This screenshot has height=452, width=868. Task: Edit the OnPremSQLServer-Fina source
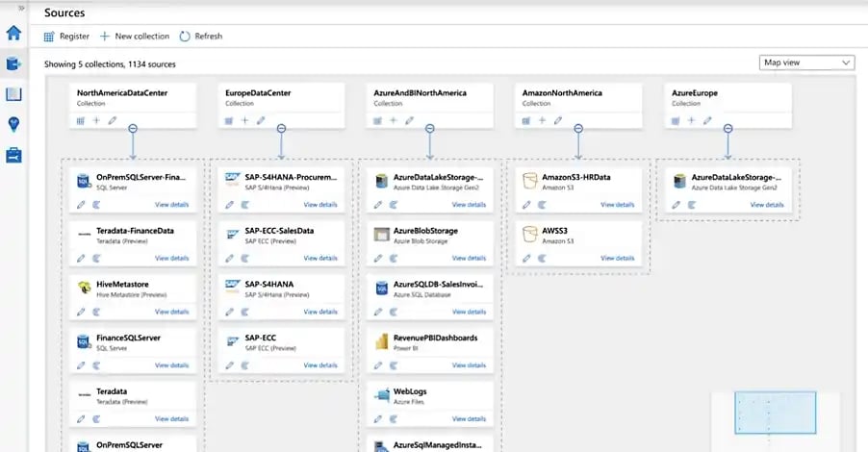tap(81, 205)
